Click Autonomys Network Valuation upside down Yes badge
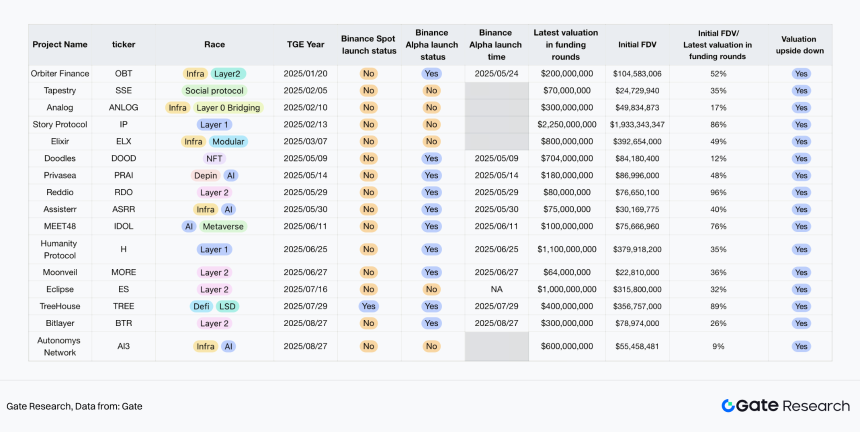The height and width of the screenshot is (432, 860). coord(801,346)
